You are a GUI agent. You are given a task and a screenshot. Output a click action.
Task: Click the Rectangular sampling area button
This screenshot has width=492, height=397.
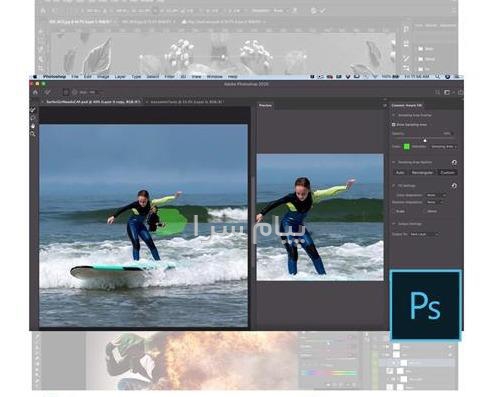point(422,172)
